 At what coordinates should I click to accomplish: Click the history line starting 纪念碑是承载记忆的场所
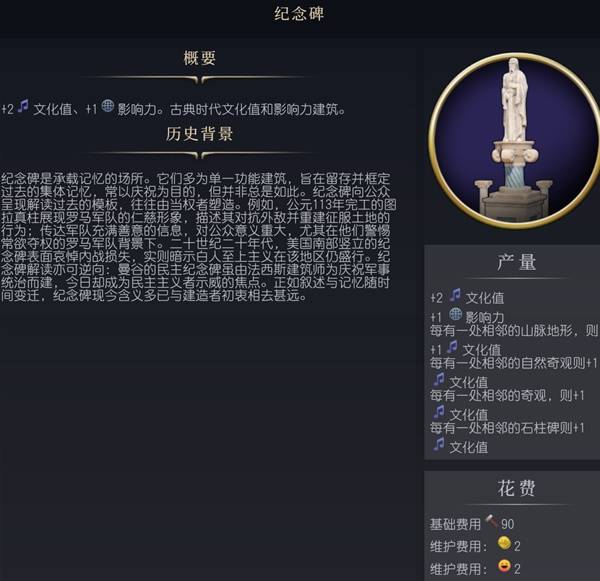pos(195,178)
